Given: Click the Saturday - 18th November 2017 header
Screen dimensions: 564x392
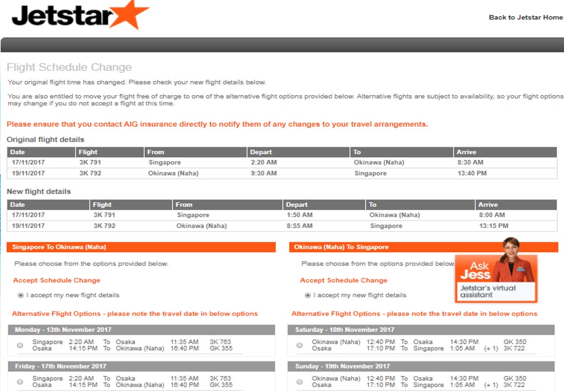Looking at the screenshot, I should (421, 330).
